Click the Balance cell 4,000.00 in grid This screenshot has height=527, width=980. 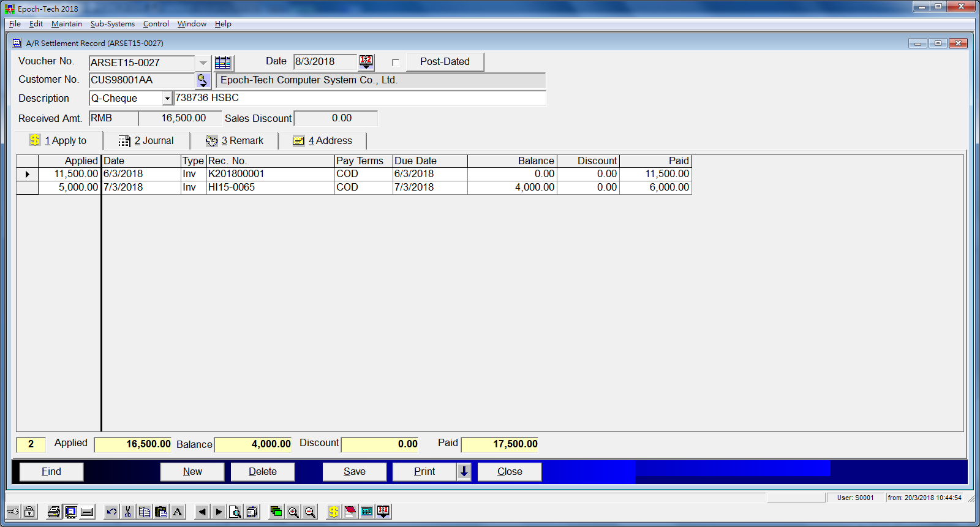512,188
